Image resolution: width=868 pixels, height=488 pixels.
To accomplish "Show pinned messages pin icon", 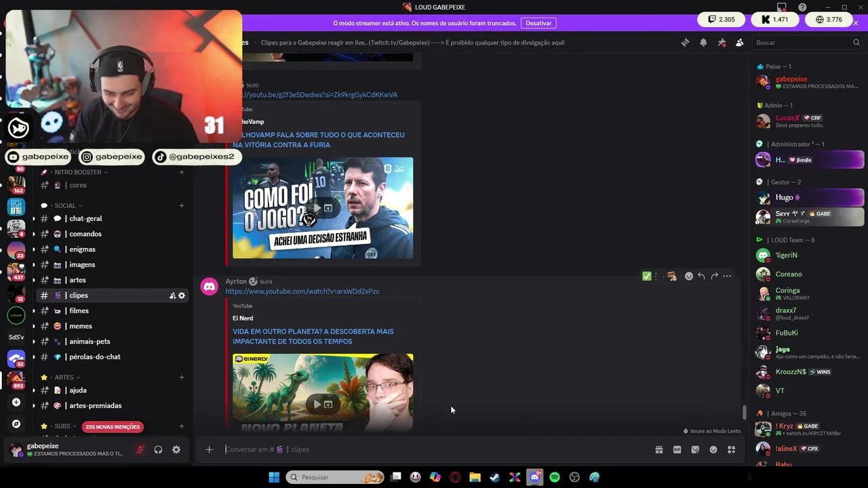I will click(722, 42).
